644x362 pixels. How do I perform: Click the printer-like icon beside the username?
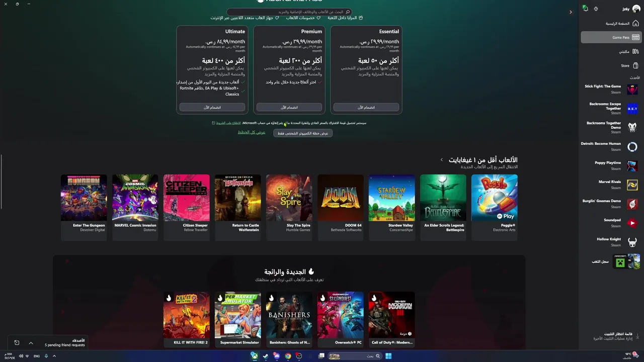596,9
